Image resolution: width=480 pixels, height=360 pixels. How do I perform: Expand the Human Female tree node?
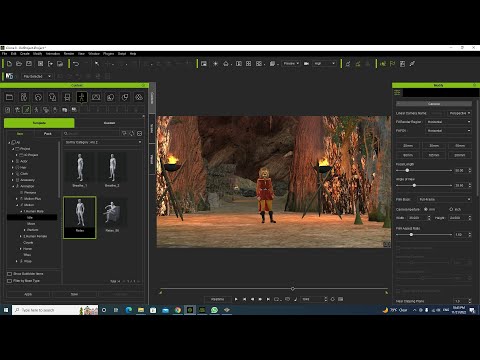click(21, 236)
